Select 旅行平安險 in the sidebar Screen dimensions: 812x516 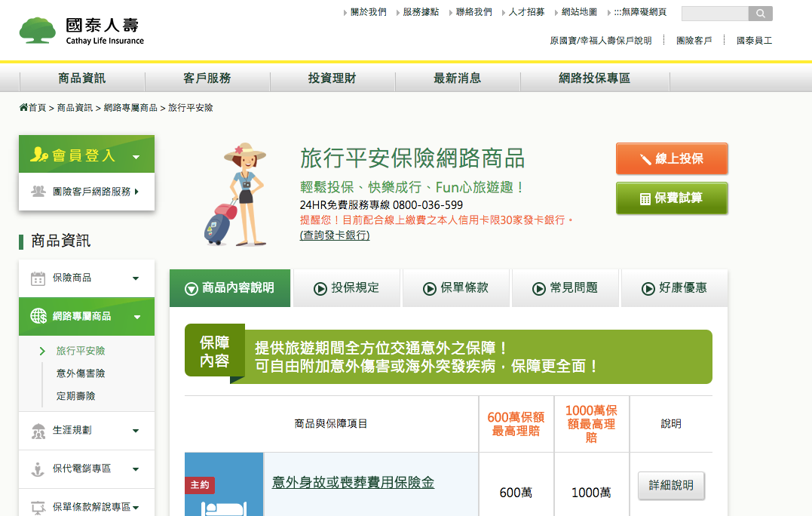[81, 351]
